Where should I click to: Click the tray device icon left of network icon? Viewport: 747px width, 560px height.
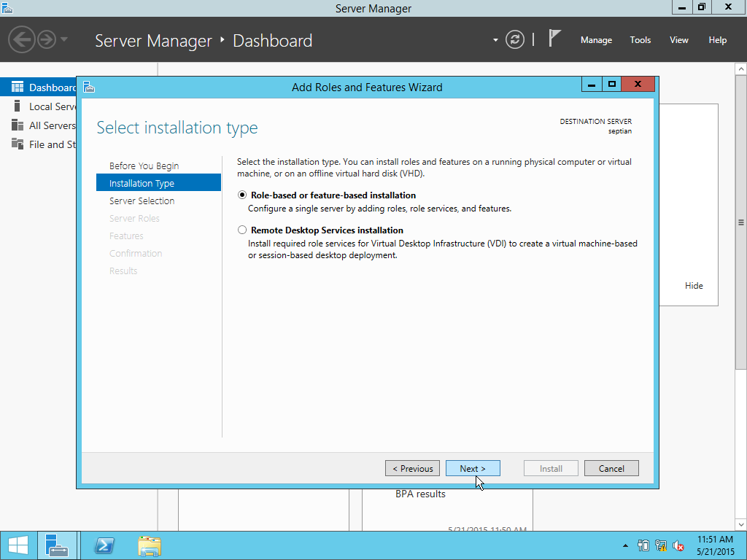point(643,545)
